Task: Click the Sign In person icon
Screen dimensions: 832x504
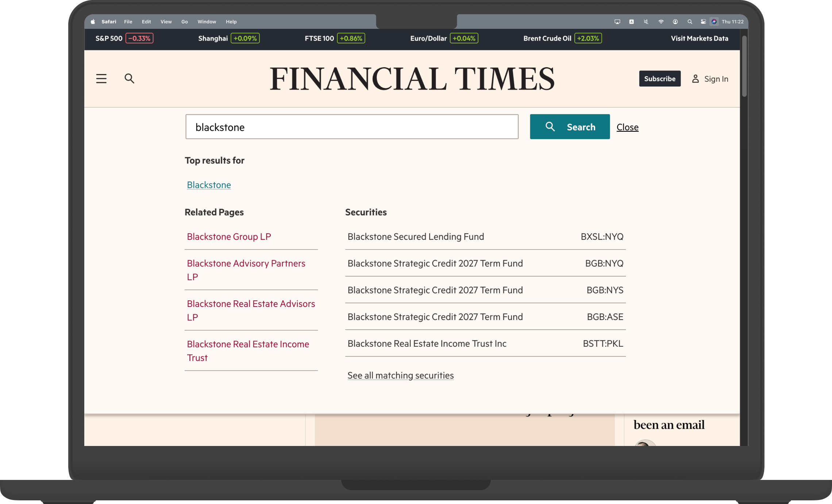Action: (x=696, y=79)
